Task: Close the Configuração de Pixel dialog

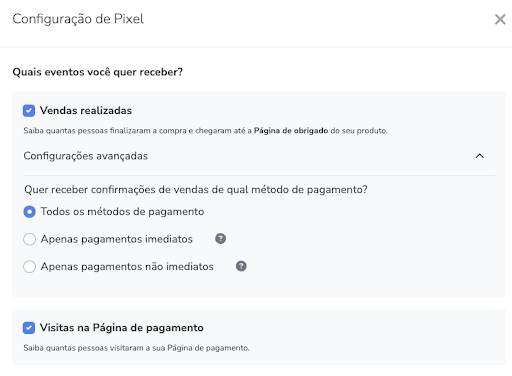Action: coord(500,19)
